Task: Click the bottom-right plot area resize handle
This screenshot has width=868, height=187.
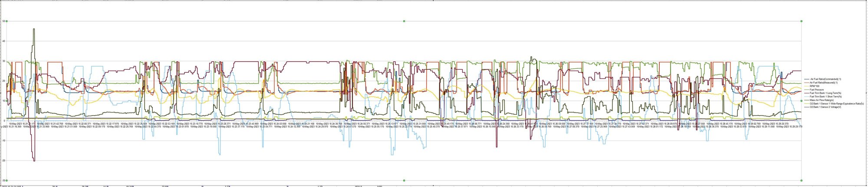Action: pyautogui.click(x=801, y=180)
